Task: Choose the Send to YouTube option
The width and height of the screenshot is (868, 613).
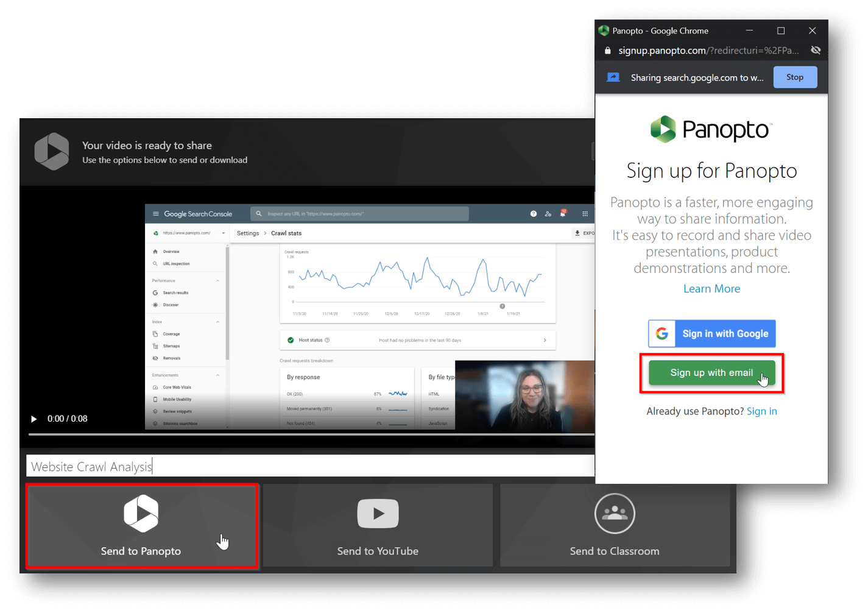Action: pos(378,526)
